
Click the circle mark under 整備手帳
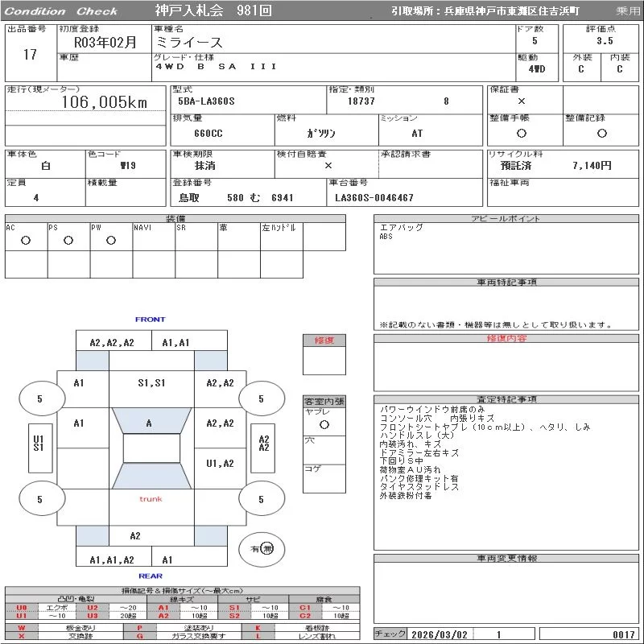(x=521, y=133)
